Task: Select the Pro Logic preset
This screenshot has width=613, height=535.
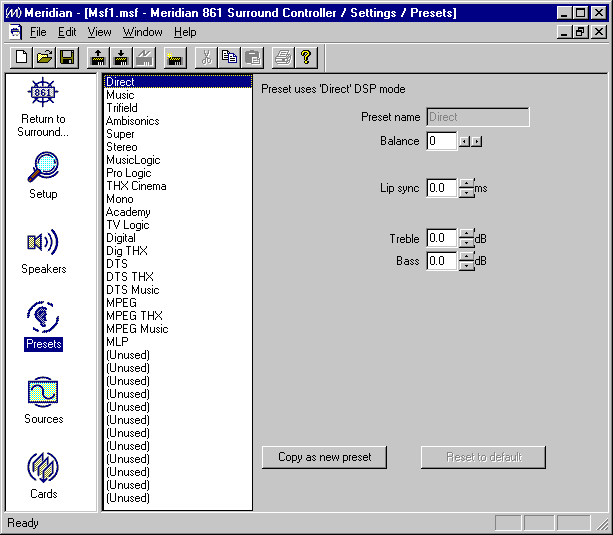Action: click(x=178, y=173)
